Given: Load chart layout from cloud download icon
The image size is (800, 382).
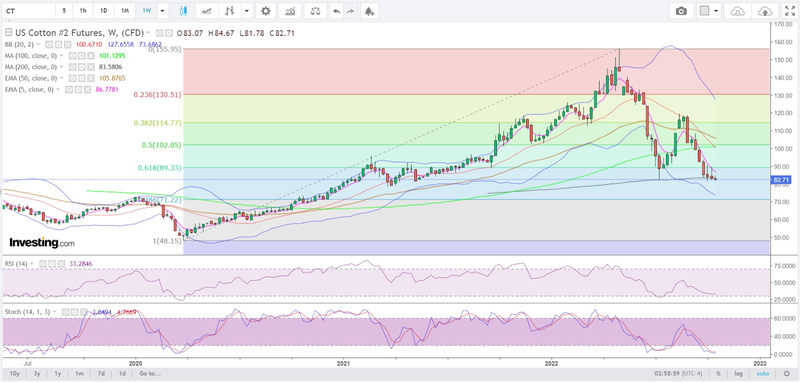Looking at the screenshot, I should coord(737,10).
